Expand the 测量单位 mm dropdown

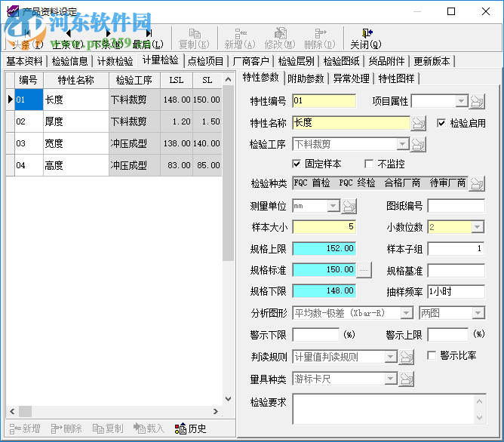pos(333,206)
